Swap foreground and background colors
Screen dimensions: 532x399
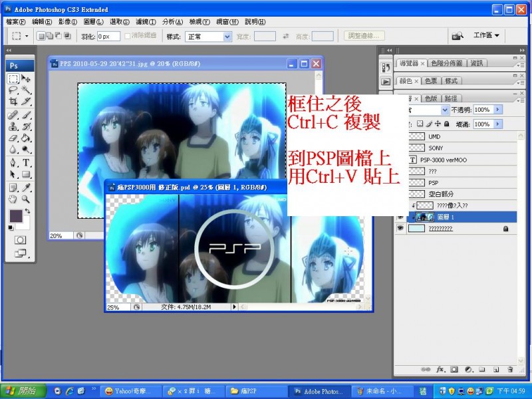point(28,211)
